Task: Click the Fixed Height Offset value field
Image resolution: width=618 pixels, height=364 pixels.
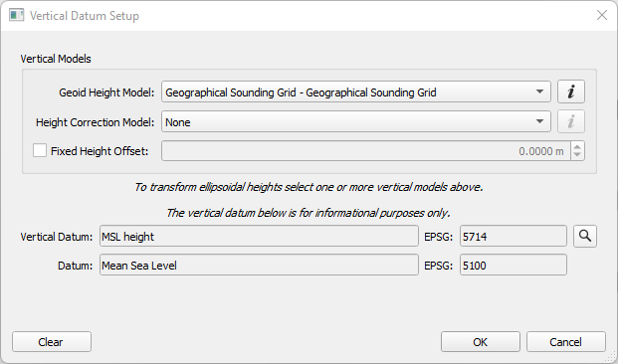Action: click(366, 151)
